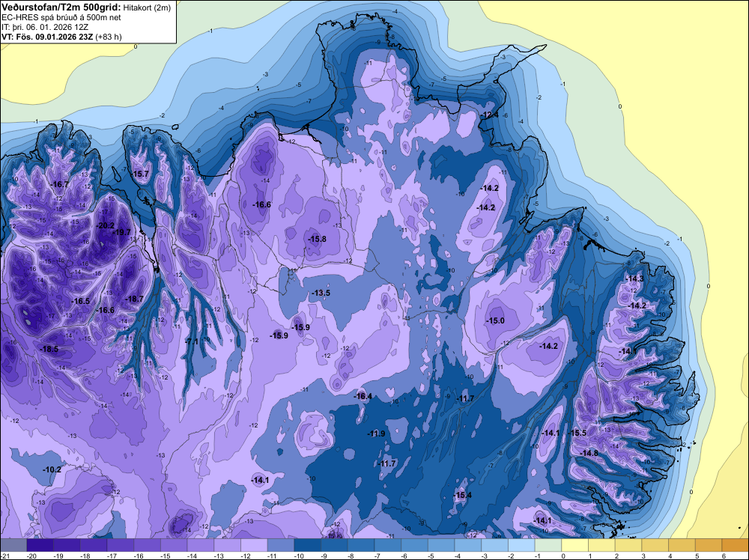Click the 'EC-HRES spá brúuð á 500m net' line
Viewport: 749px width, 560px height.
pos(61,17)
